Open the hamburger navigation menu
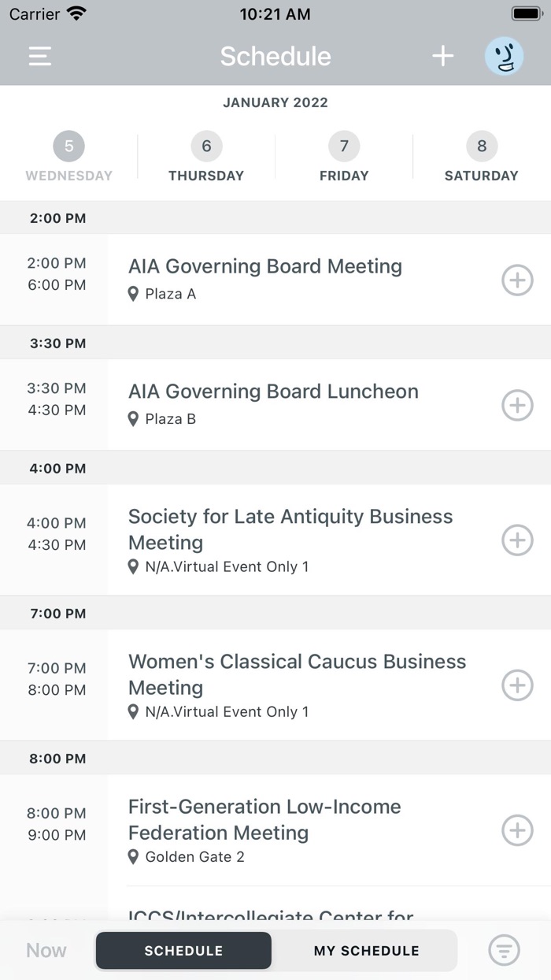This screenshot has height=980, width=551. [x=40, y=56]
